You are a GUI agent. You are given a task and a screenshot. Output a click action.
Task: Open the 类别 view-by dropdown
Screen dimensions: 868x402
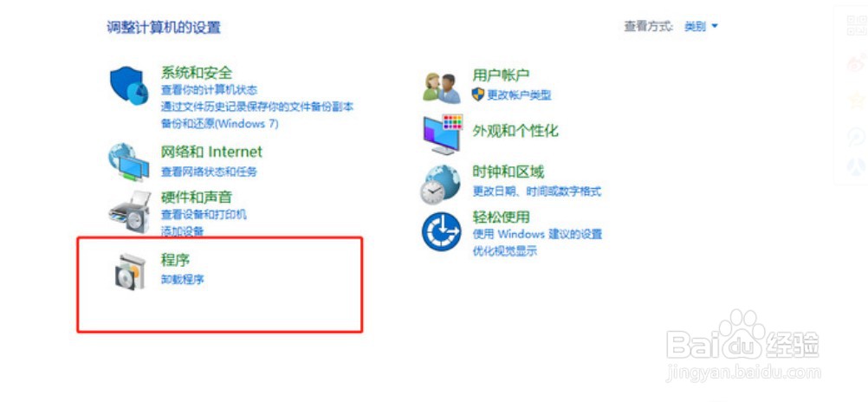point(701,26)
